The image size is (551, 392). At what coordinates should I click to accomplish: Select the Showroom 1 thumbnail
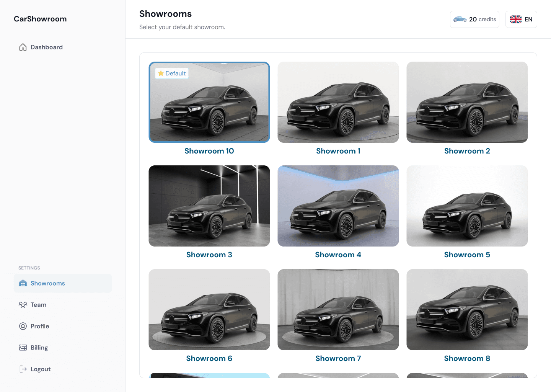(x=338, y=102)
